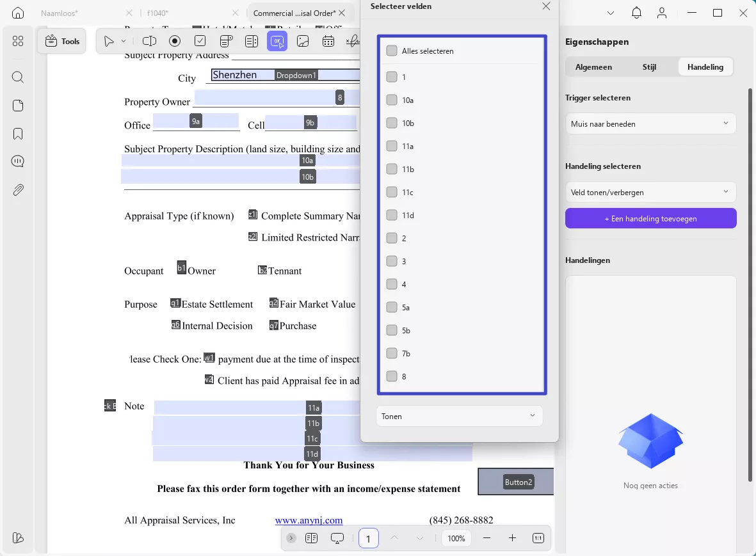Open the 'Muis naar beneden' trigger dropdown
Viewport: 756px width, 556px height.
pos(650,124)
